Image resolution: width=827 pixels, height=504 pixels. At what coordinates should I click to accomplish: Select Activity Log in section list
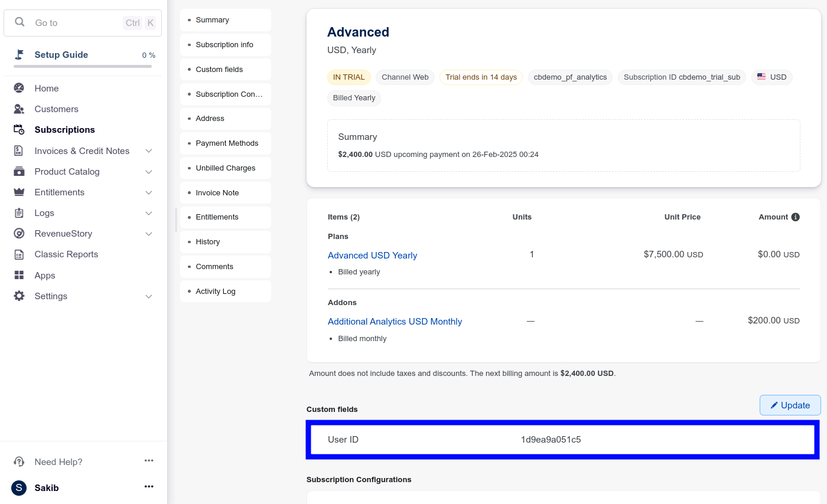coord(216,292)
